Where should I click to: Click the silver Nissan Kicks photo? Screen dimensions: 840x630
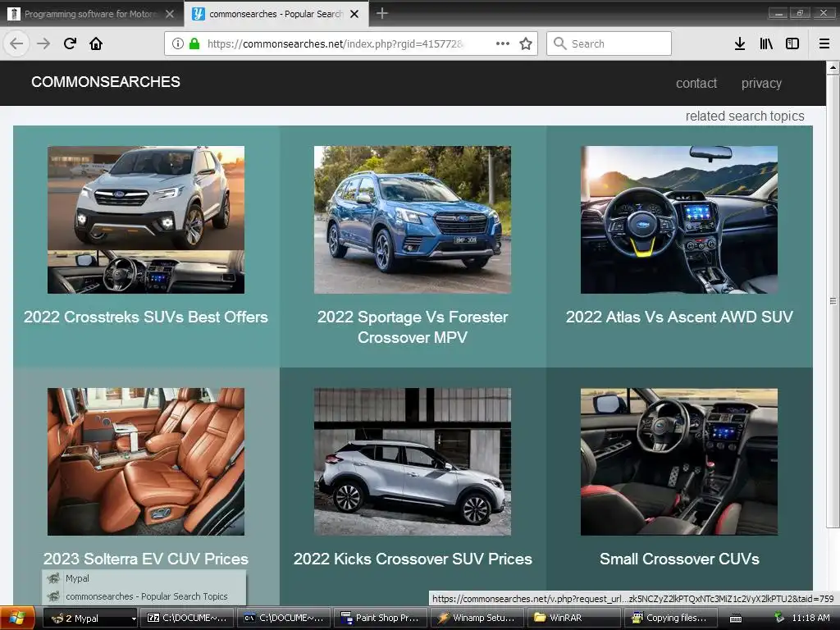413,462
